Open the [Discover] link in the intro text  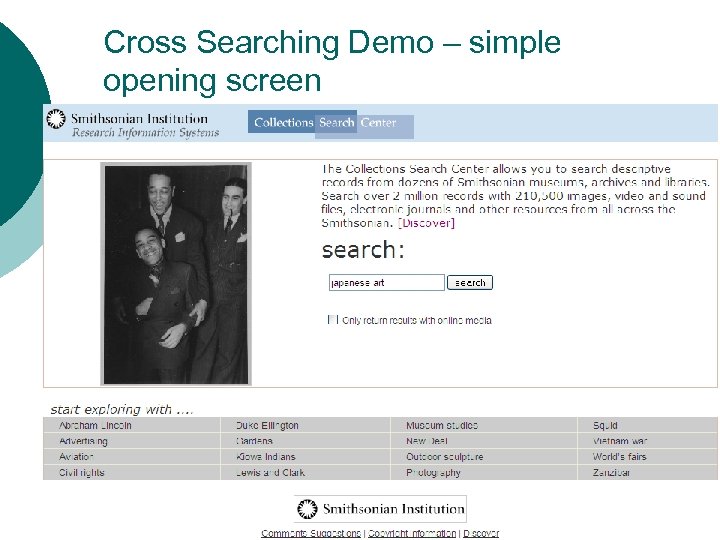(x=427, y=223)
